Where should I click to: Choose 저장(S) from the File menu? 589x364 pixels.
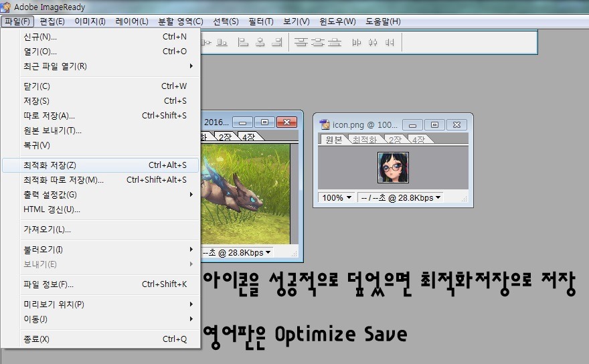click(100, 100)
